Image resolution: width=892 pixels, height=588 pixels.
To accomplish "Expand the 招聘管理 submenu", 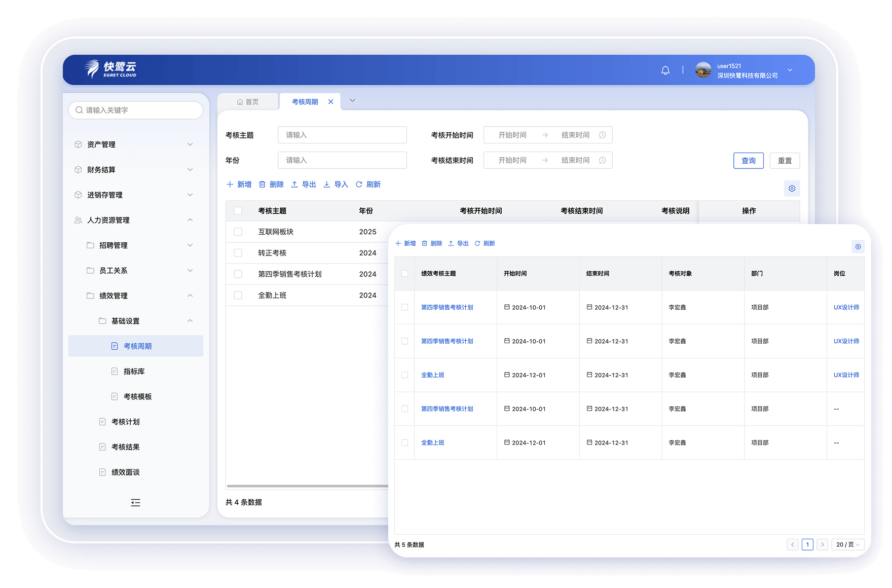I will tap(135, 245).
